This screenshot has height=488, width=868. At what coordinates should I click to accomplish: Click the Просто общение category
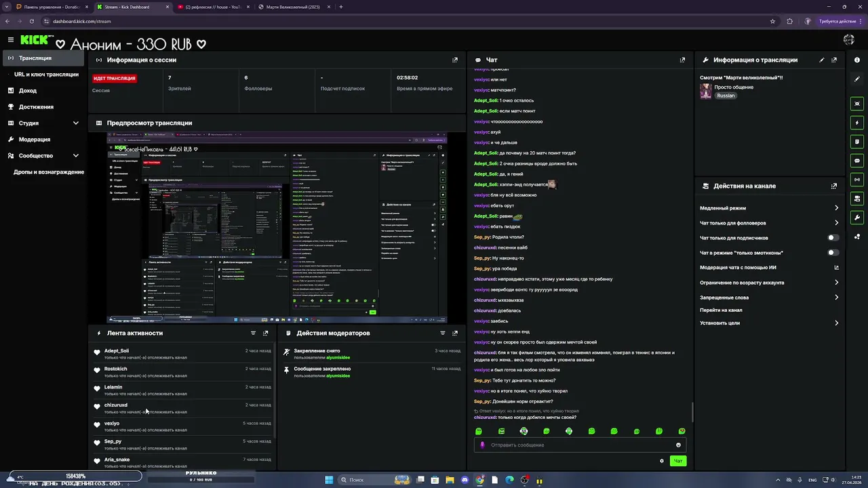[734, 87]
